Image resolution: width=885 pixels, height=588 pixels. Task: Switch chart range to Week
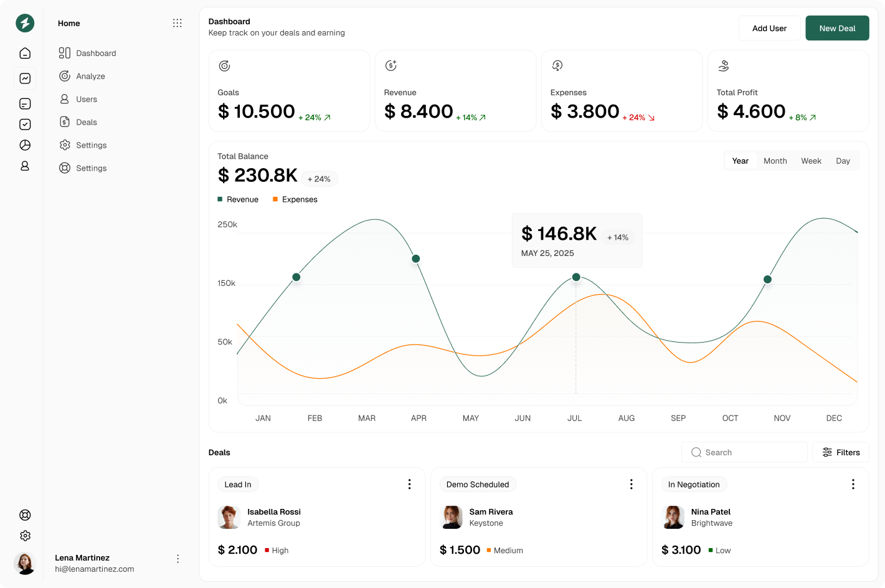pyautogui.click(x=811, y=161)
